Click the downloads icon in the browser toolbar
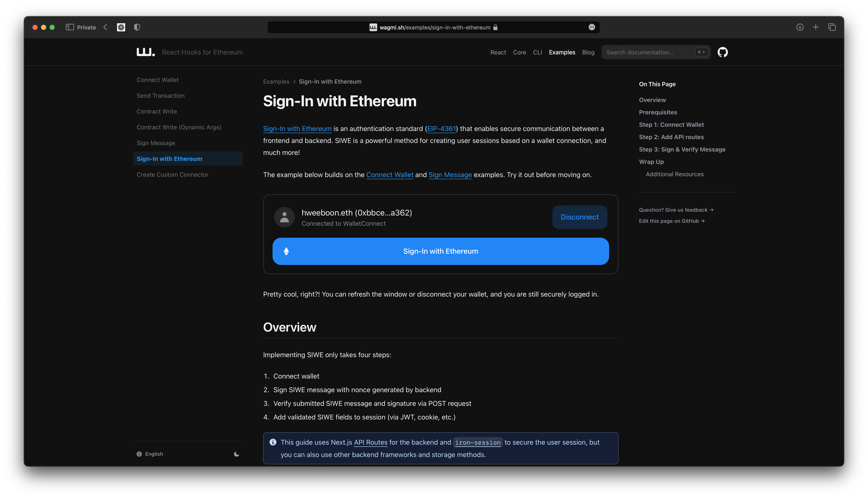Screen dimensions: 868x498 pyautogui.click(x=800, y=27)
